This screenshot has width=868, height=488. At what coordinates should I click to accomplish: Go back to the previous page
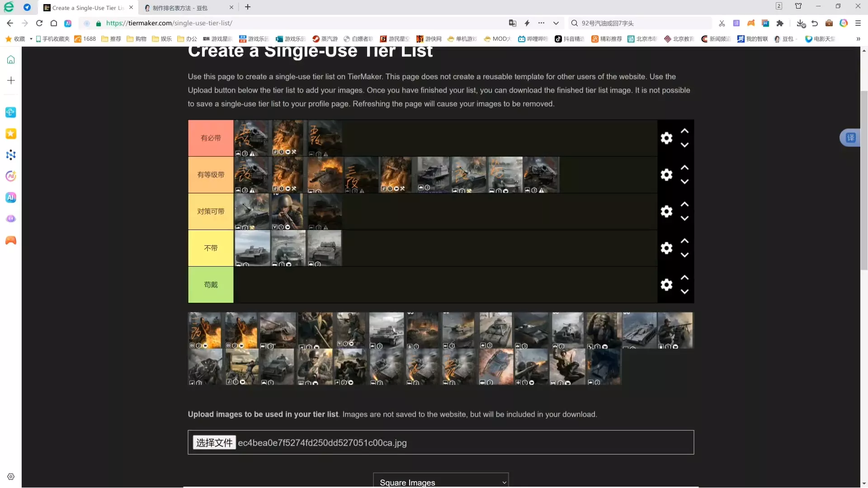[x=10, y=23]
